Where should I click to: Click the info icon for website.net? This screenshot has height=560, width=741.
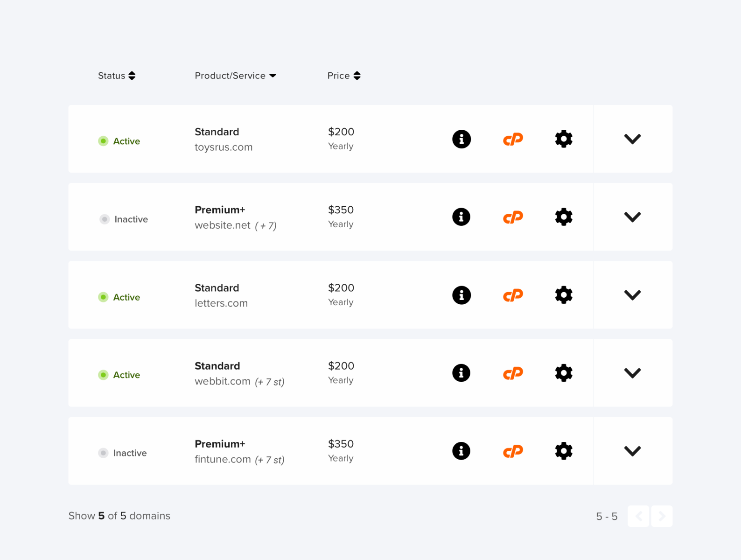tap(461, 217)
